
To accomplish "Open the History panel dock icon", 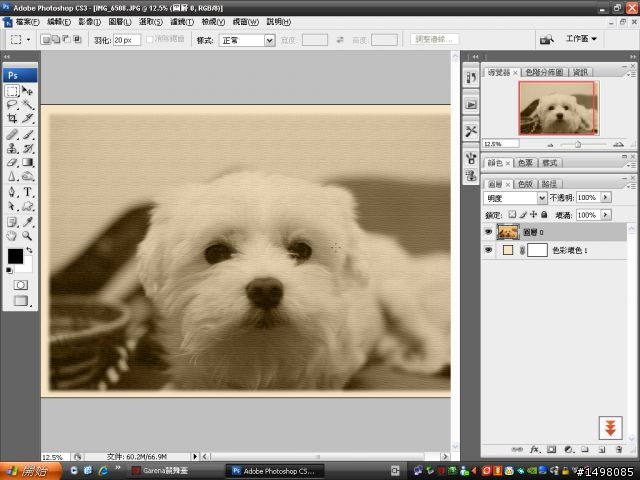I will (471, 77).
